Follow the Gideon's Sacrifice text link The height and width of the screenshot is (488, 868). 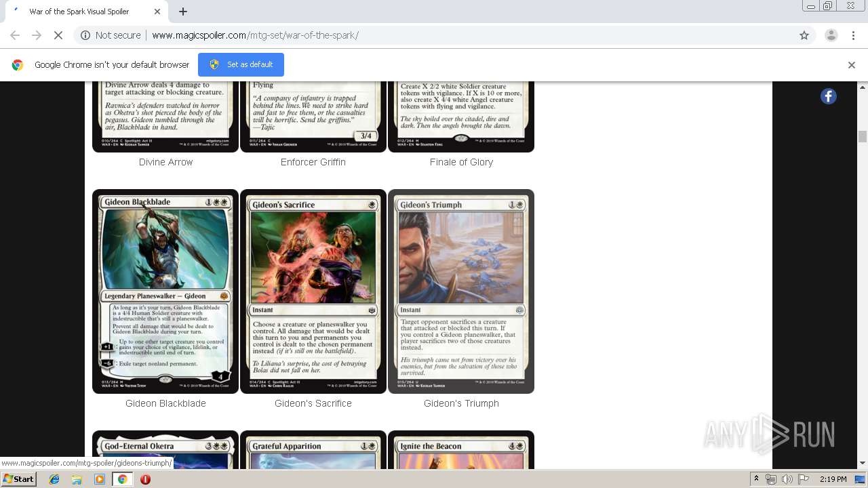point(313,403)
